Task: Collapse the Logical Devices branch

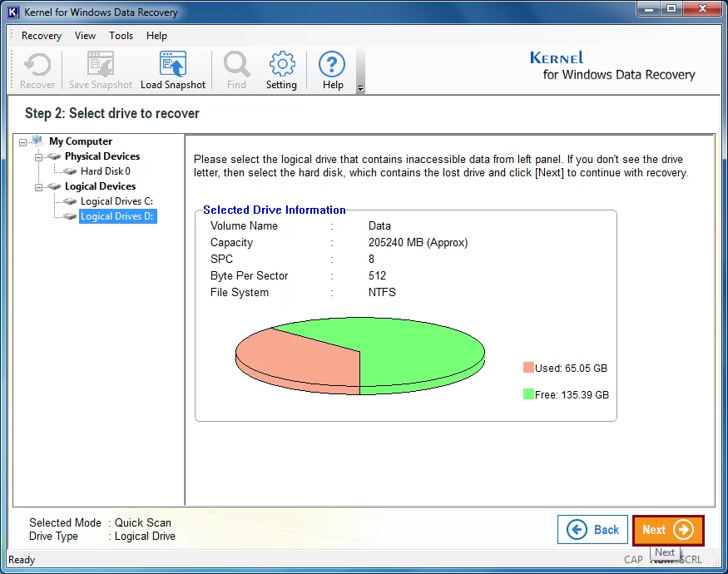Action: point(38,186)
